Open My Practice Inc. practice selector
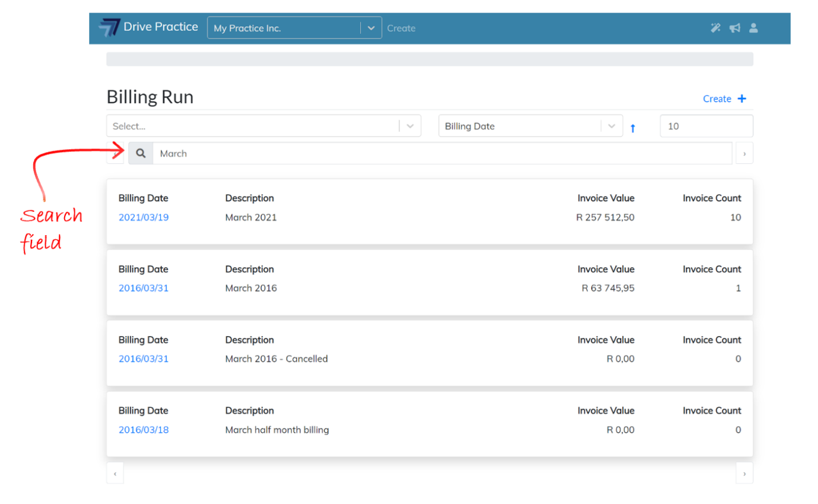This screenshot has width=818, height=504. pos(294,28)
